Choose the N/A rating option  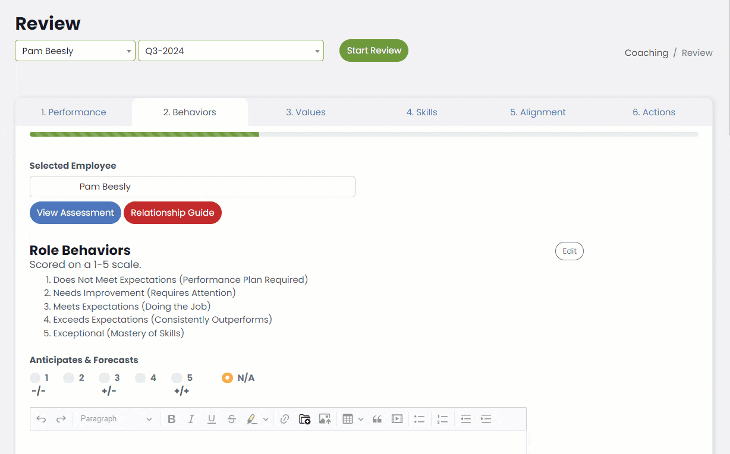227,378
